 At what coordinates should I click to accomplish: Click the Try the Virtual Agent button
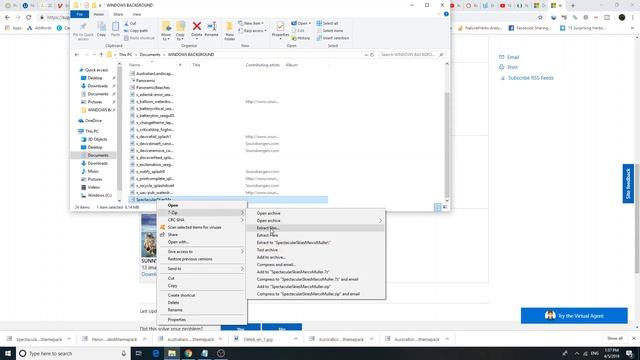[574, 316]
